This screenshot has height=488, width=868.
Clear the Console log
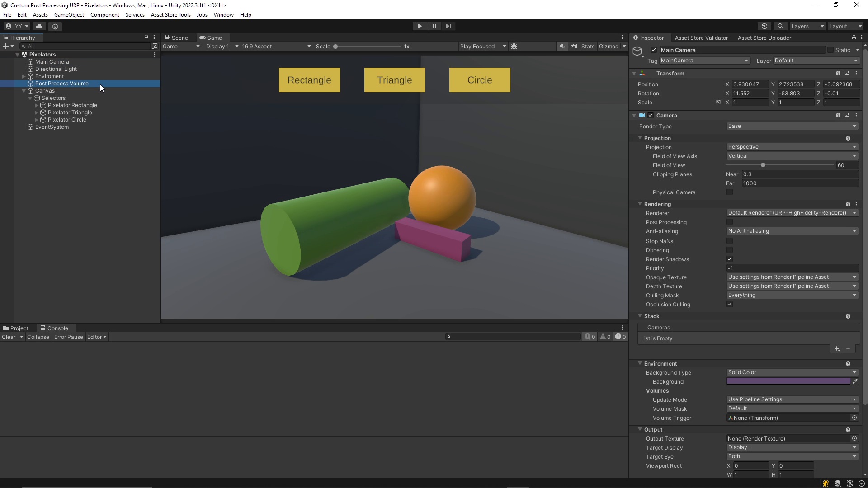[x=9, y=337]
